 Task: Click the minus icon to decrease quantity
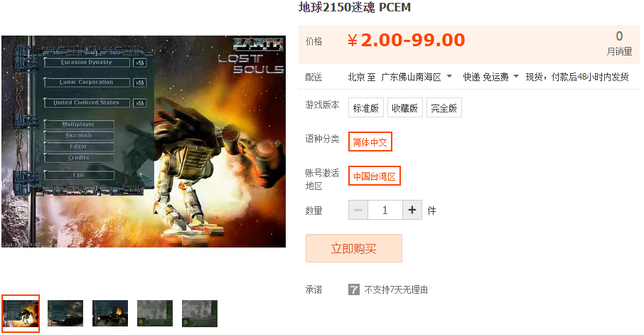coord(358,210)
